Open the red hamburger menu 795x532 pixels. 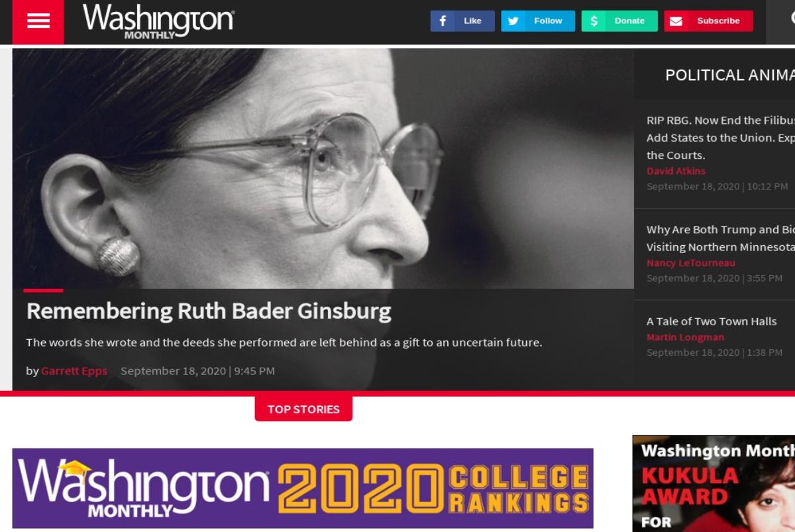tap(38, 21)
